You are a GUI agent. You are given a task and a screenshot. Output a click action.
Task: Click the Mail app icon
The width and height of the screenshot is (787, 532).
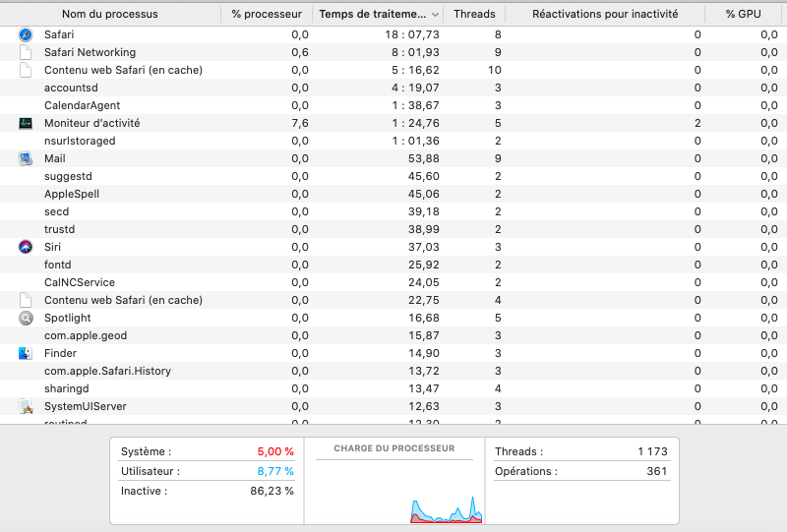click(x=26, y=158)
